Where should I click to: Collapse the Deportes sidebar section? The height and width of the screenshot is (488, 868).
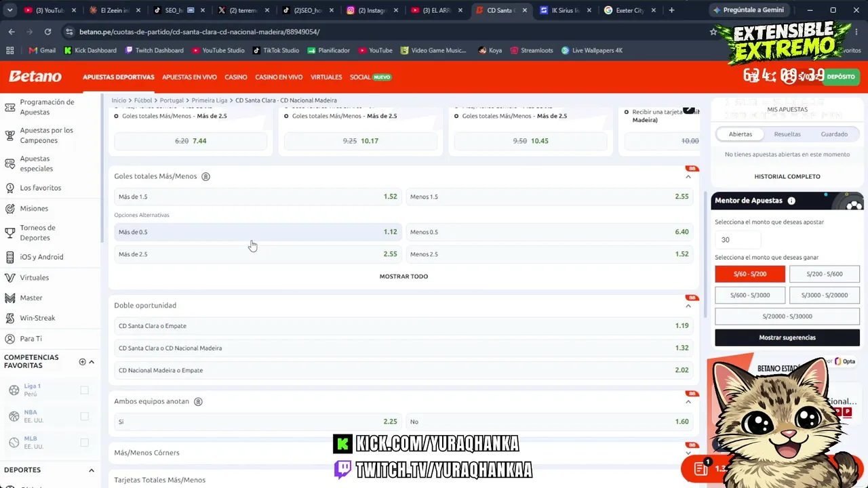[92, 470]
